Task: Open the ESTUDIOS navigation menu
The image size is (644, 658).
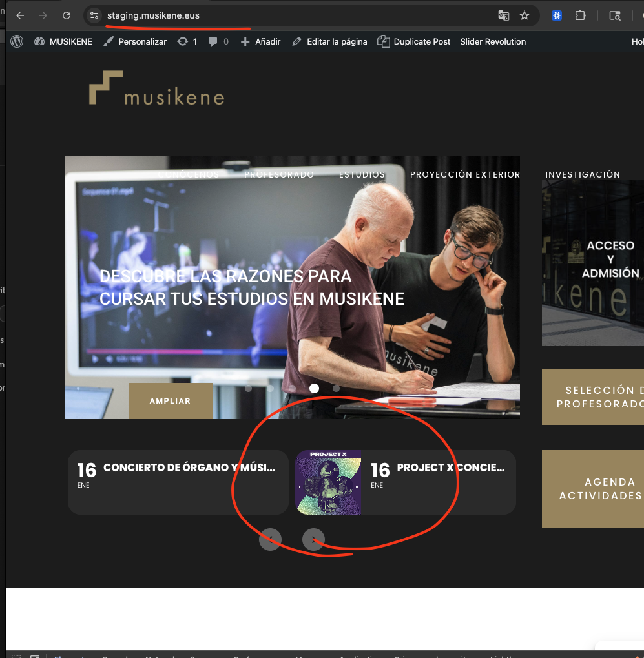Action: 362,174
